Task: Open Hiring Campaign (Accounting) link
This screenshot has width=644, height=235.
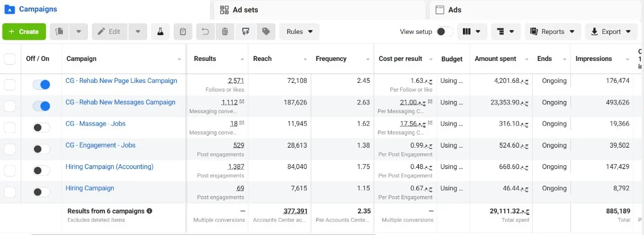Action: coord(109,167)
